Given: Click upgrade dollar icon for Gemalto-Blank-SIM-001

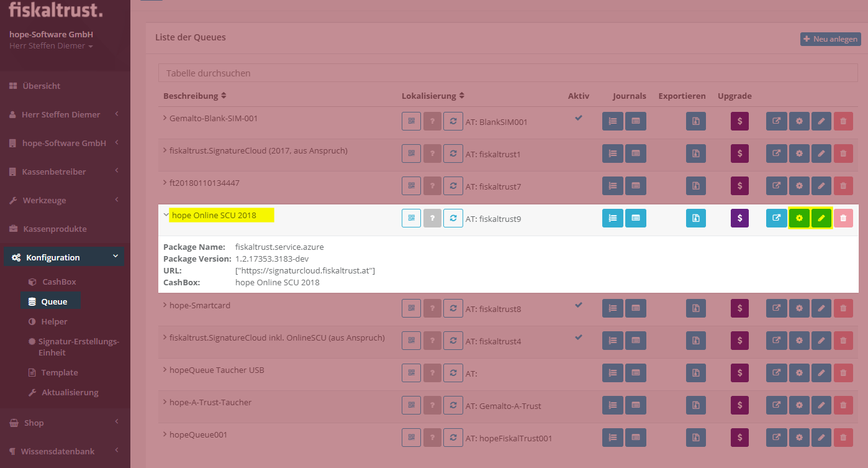Looking at the screenshot, I should 739,121.
